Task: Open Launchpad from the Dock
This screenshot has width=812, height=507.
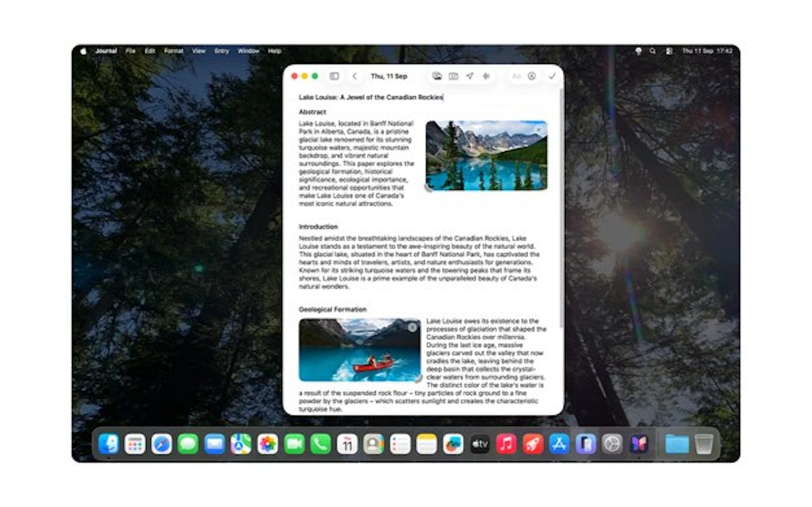Action: (135, 444)
